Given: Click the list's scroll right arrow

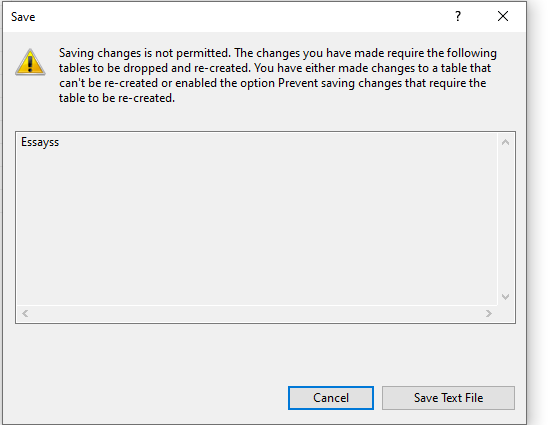Looking at the screenshot, I should [488, 313].
